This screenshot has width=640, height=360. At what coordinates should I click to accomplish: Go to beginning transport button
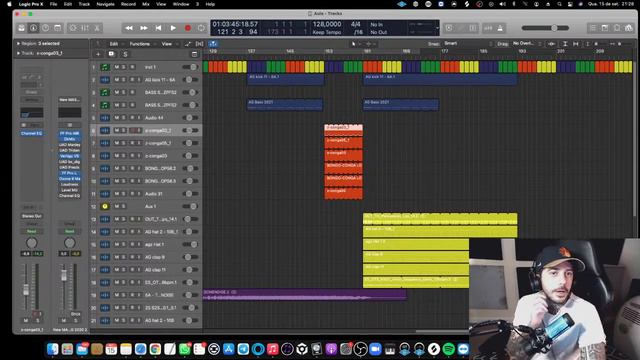pos(158,28)
